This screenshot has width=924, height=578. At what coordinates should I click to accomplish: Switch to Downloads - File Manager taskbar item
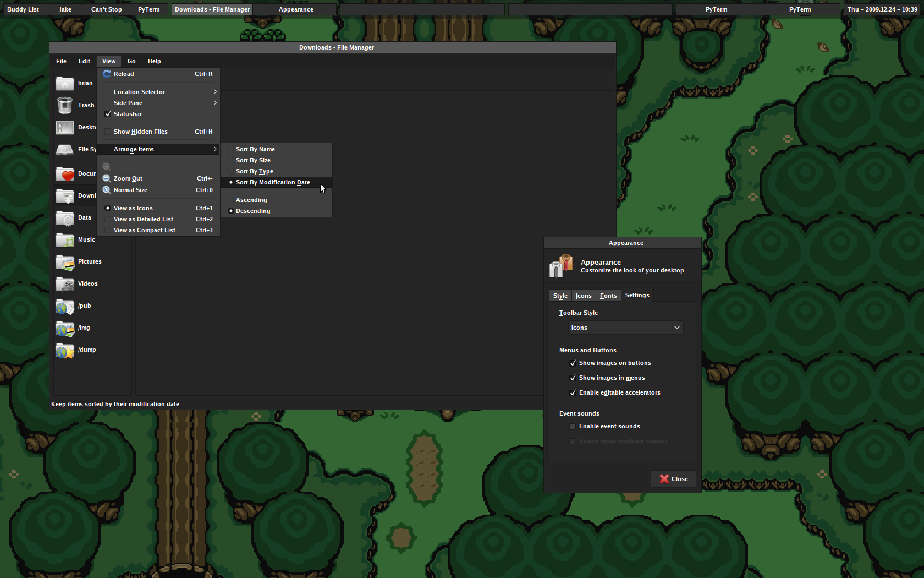pos(212,9)
